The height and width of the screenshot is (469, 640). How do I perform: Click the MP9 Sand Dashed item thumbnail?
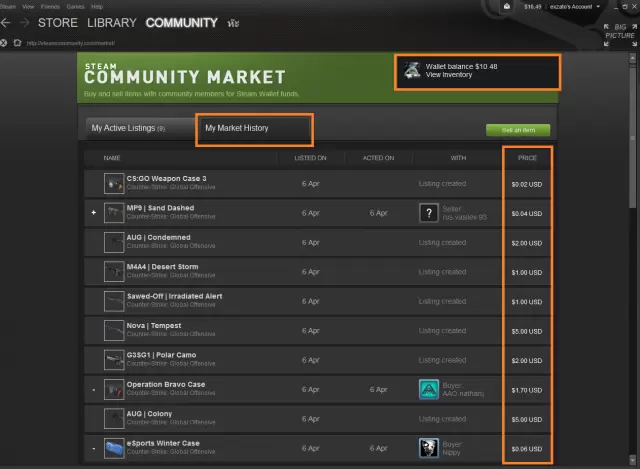(114, 213)
